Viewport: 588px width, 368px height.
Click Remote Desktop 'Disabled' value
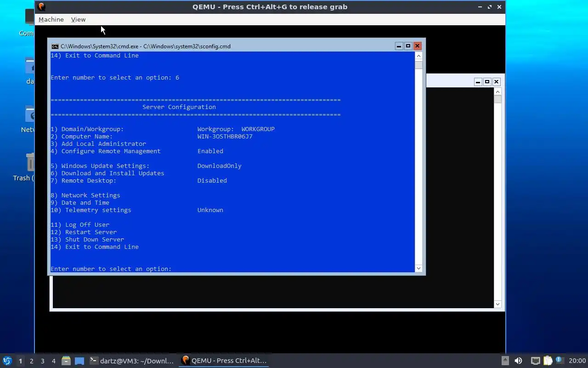[212, 180]
